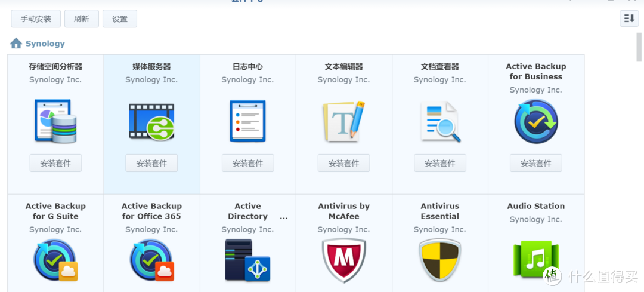
Task: Install the Active Backup for Business package
Action: point(536,163)
